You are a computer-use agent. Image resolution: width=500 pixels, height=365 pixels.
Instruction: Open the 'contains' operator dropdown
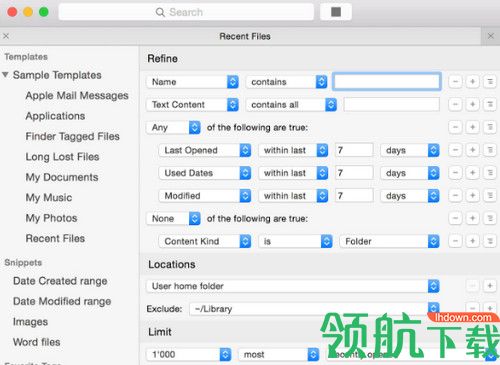(x=286, y=82)
